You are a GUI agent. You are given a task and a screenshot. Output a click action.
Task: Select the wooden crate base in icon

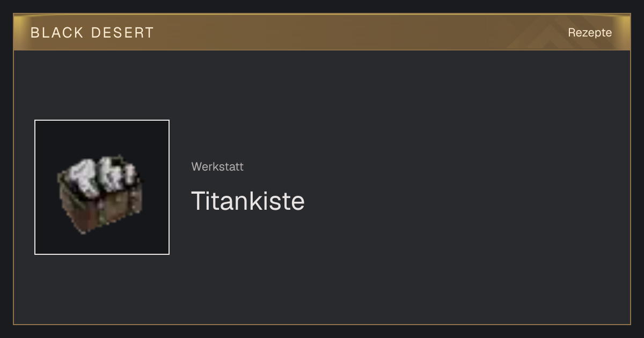99,212
